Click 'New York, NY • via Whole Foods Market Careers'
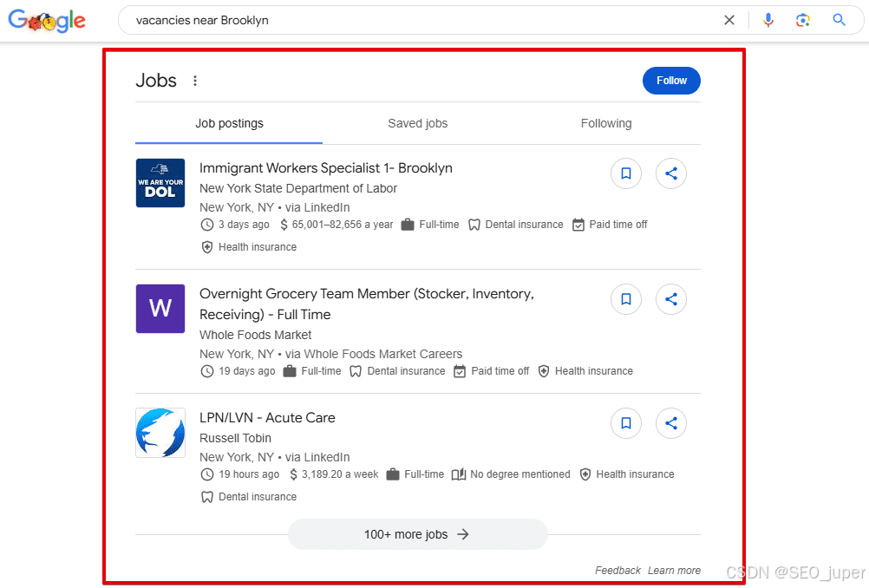The height and width of the screenshot is (588, 869). 331,354
